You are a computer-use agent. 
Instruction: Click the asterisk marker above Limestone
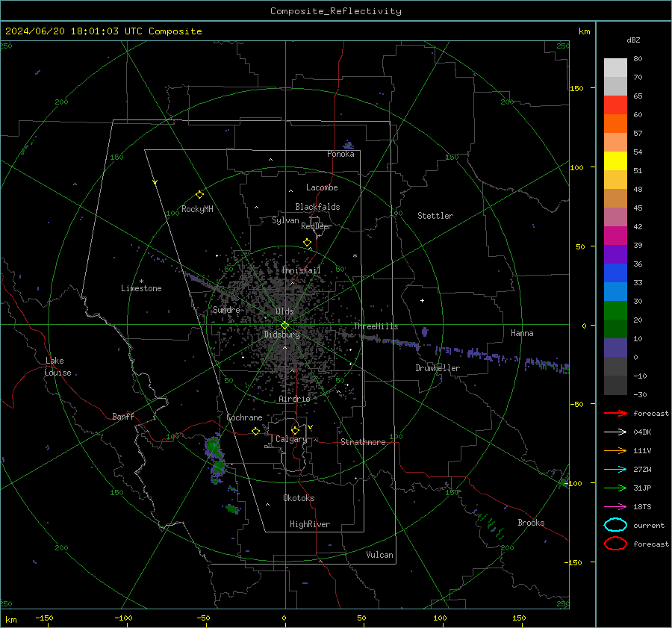point(141,282)
